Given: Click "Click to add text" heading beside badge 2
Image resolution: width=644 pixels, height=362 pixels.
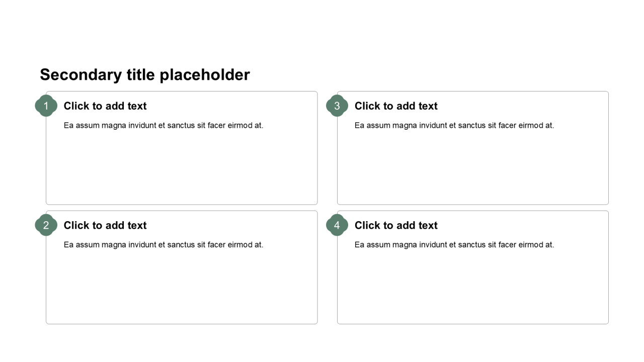Looking at the screenshot, I should pyautogui.click(x=105, y=226).
